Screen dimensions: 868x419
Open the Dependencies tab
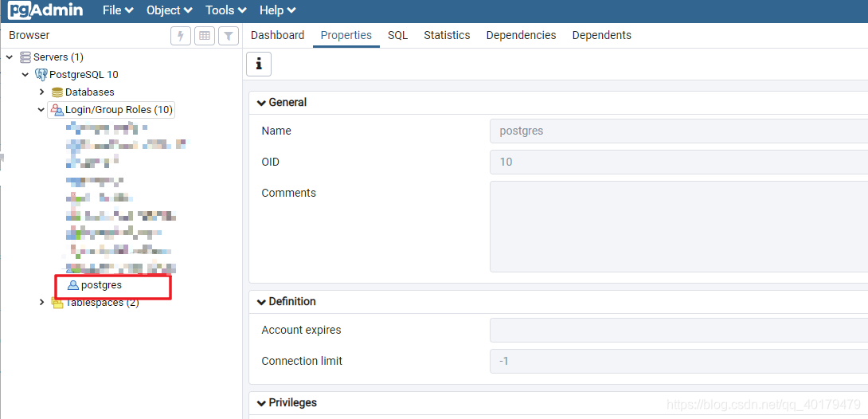pos(521,35)
